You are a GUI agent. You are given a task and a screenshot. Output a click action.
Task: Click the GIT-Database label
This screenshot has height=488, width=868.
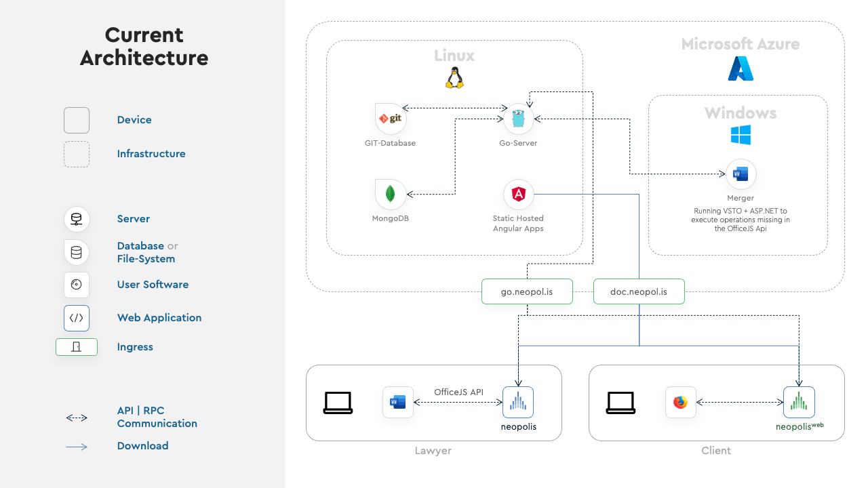tap(390, 143)
